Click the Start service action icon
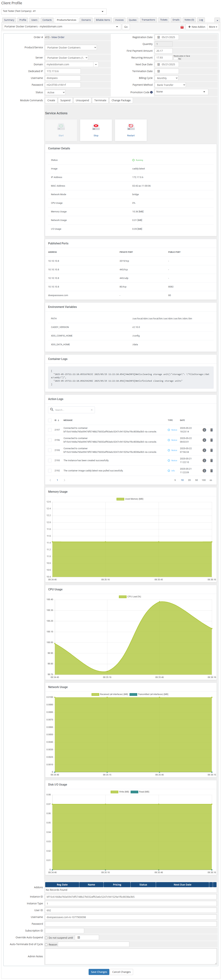 [61, 126]
